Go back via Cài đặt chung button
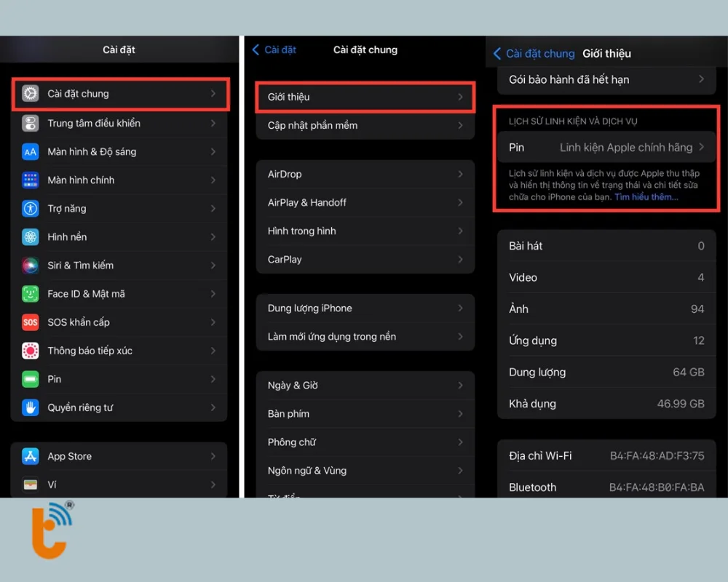This screenshot has width=728, height=582. click(534, 53)
